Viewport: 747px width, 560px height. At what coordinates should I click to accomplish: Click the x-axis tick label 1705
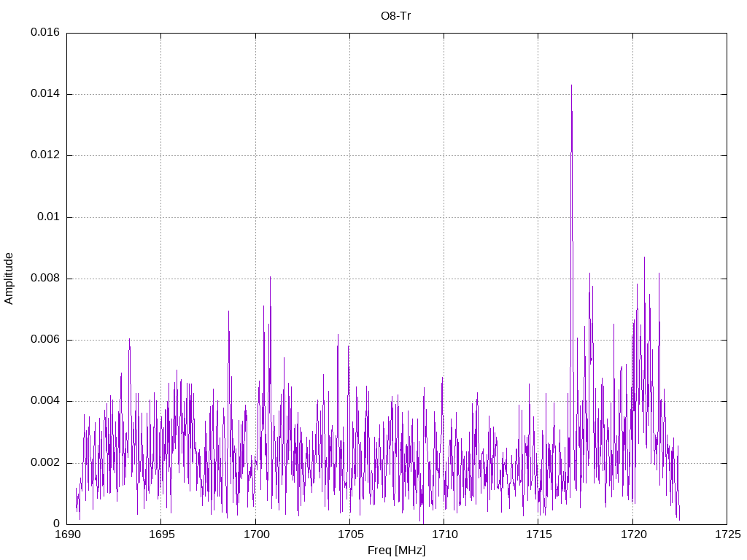(x=349, y=535)
